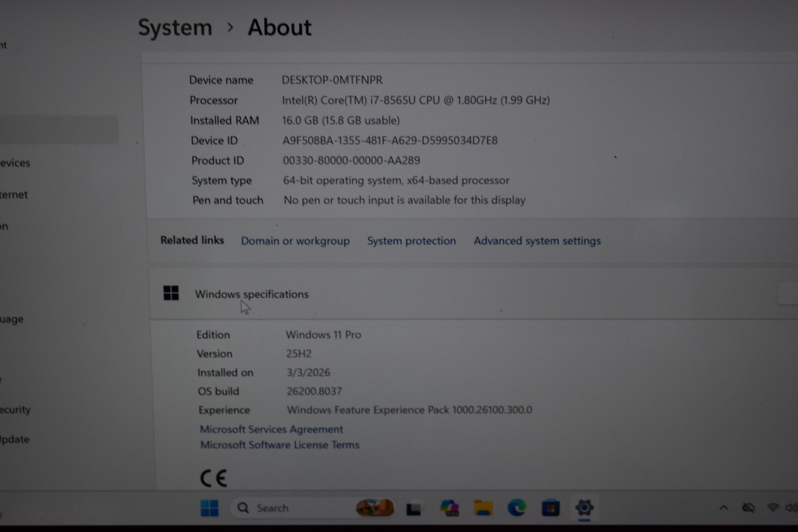Open Wi-Fi network status icon
Screen dimensions: 798x532
click(773, 508)
